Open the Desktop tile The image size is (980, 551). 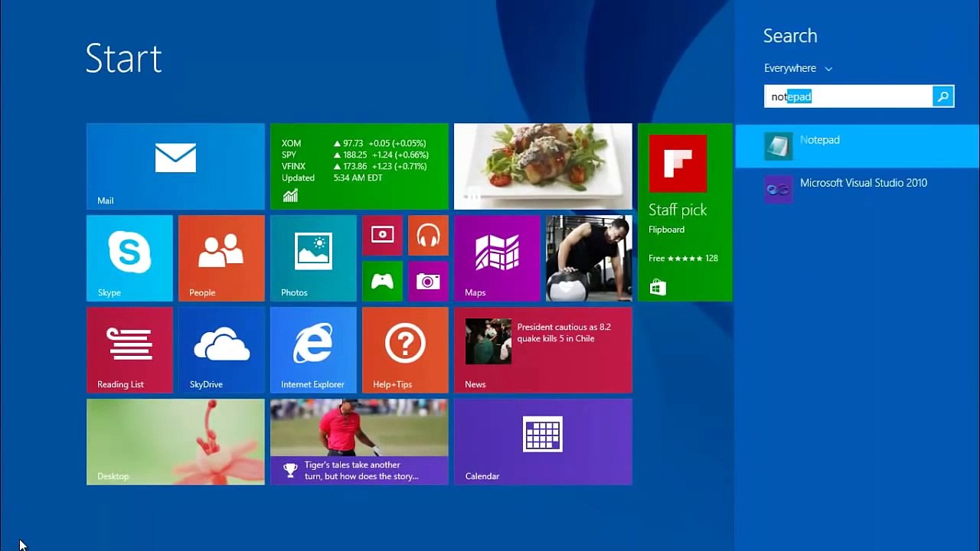(x=175, y=442)
